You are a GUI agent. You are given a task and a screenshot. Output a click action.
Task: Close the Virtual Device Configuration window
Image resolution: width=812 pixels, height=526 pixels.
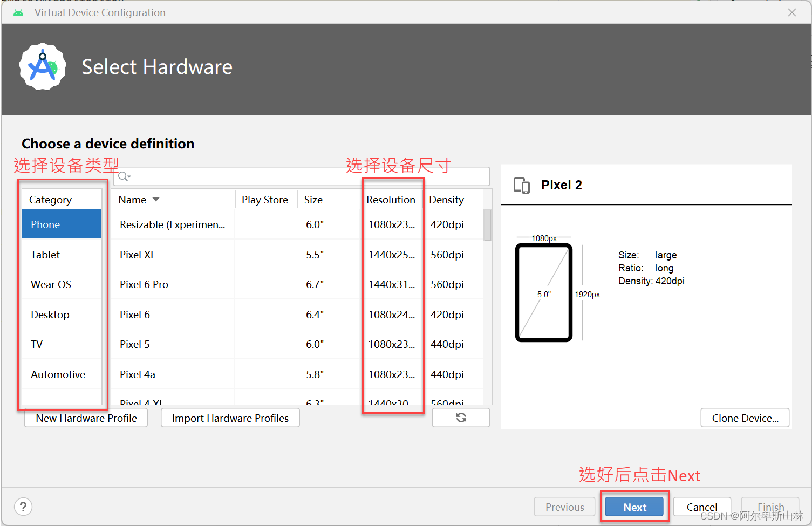792,12
